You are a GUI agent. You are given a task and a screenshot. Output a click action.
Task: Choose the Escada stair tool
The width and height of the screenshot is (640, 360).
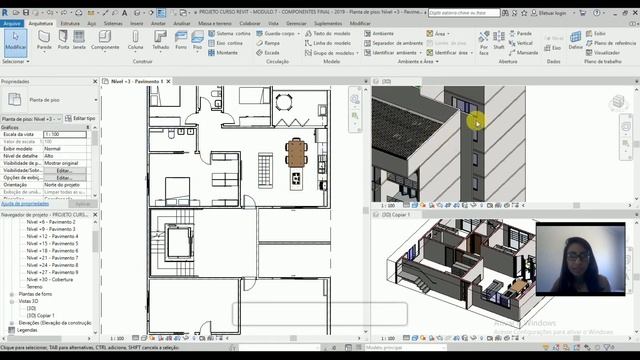point(268,53)
